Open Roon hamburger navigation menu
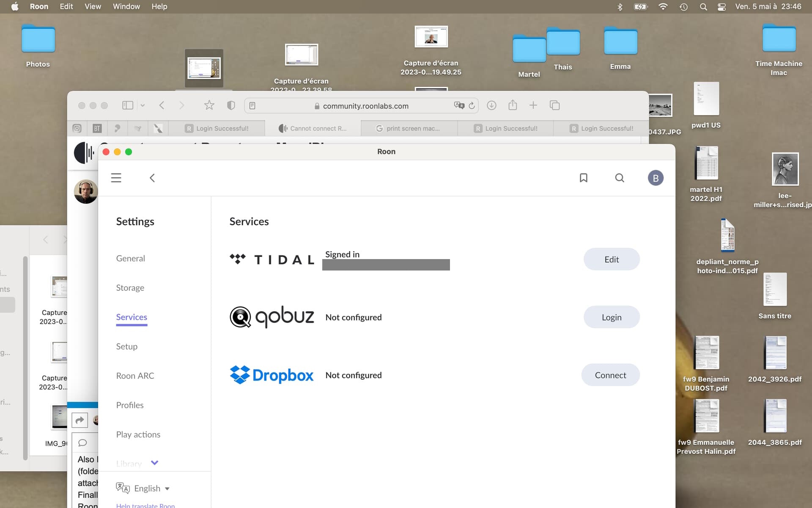 tap(116, 178)
